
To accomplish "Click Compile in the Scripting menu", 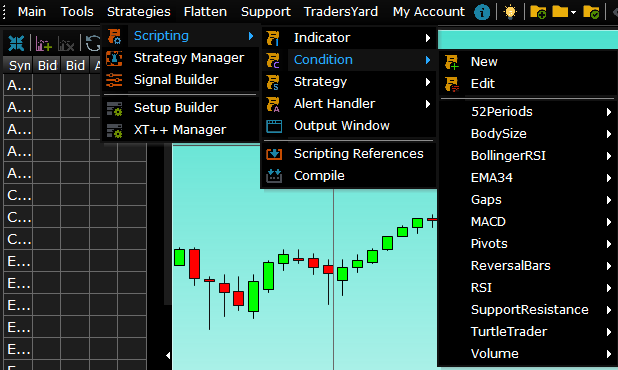I will 319,176.
